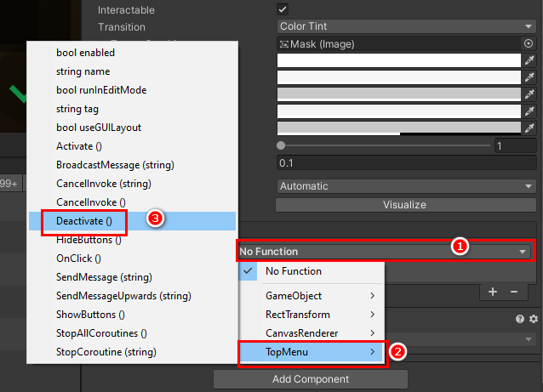Viewport: 543px width, 392px height.
Task: Expand the TopMenu submenu
Action: click(x=312, y=352)
